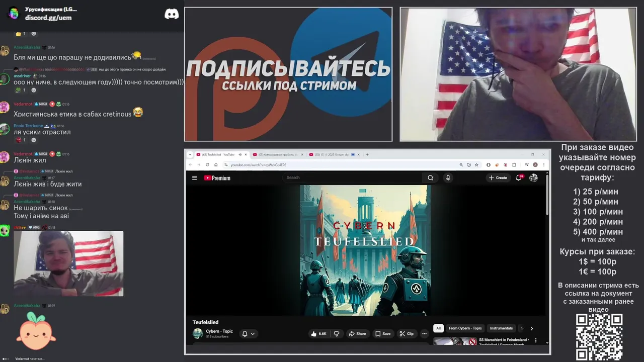Click the QR code in the sidebar

[599, 337]
